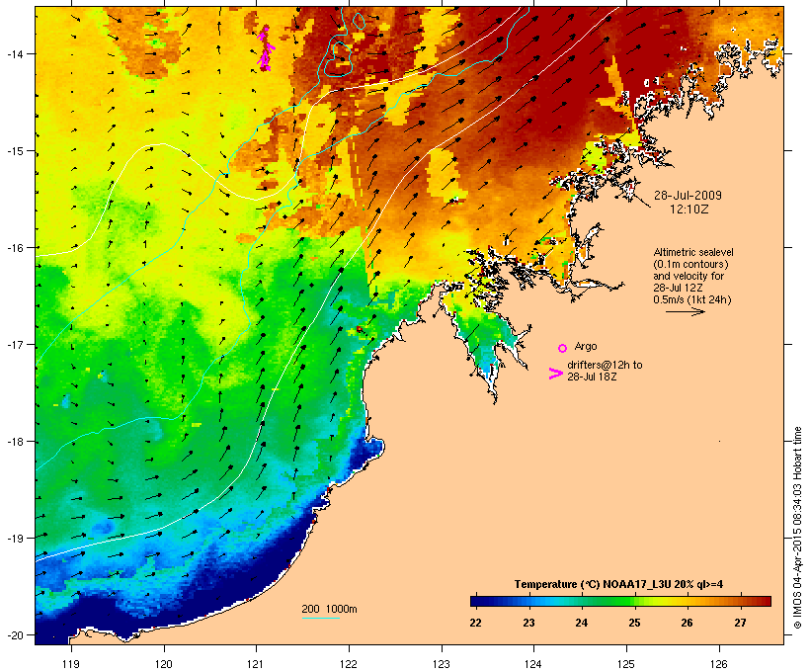Click the time label 12:10Z
The width and height of the screenshot is (810, 672).
(688, 210)
